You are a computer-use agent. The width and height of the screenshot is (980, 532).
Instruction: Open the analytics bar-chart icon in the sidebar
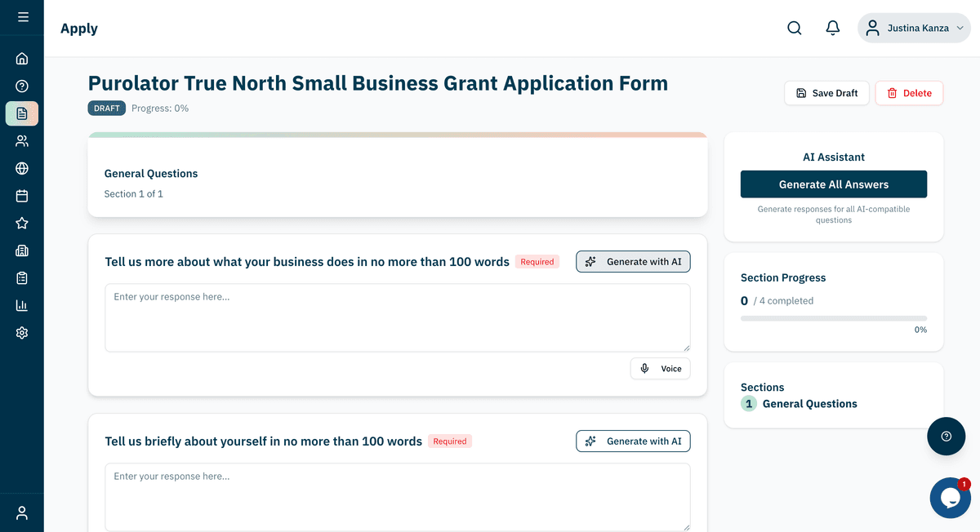point(21,305)
